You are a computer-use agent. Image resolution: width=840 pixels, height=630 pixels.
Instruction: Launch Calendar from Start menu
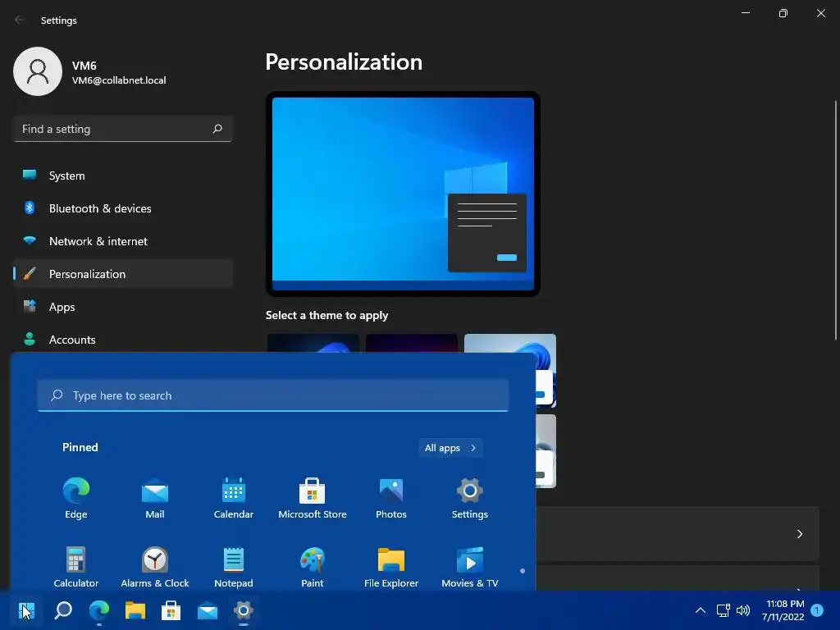click(234, 498)
